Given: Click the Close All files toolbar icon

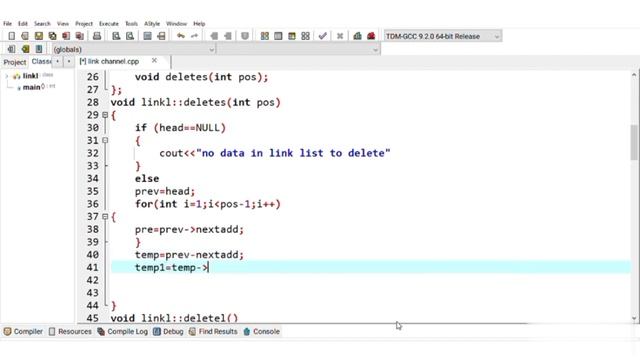Looking at the screenshot, I should tap(80, 36).
